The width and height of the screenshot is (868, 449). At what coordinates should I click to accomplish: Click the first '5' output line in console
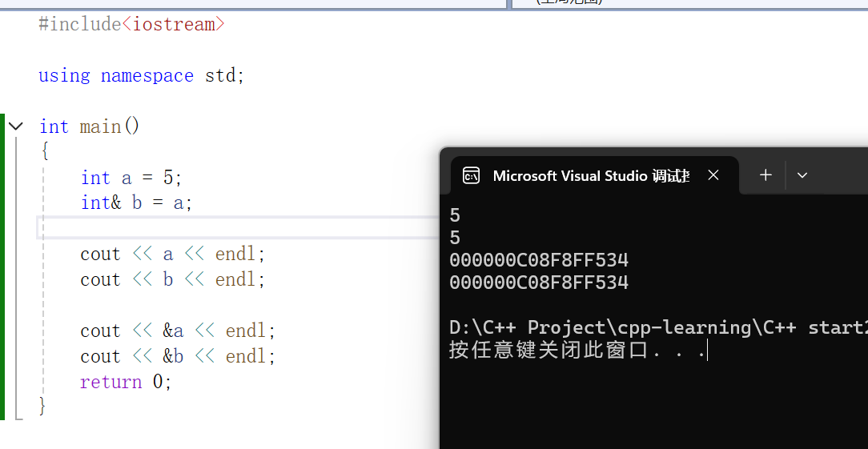[455, 215]
